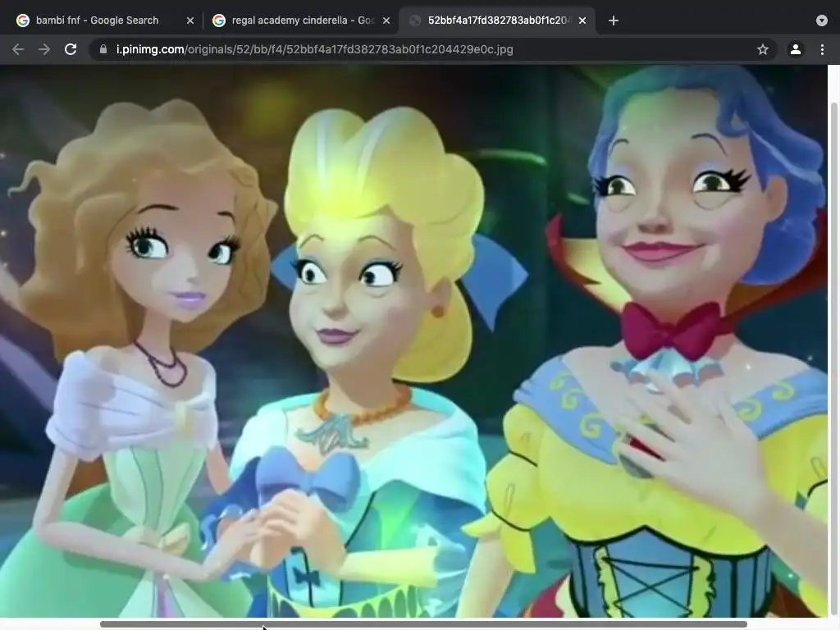The width and height of the screenshot is (840, 630).
Task: Click the cartoon princesses image
Action: (x=413, y=341)
